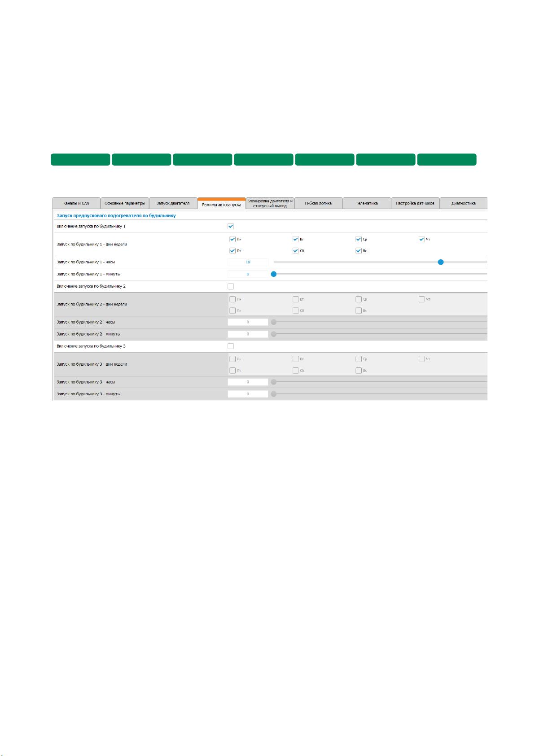The image size is (535, 756).
Task: Disable Включение запуска по будильнику 1
Action: 231,227
